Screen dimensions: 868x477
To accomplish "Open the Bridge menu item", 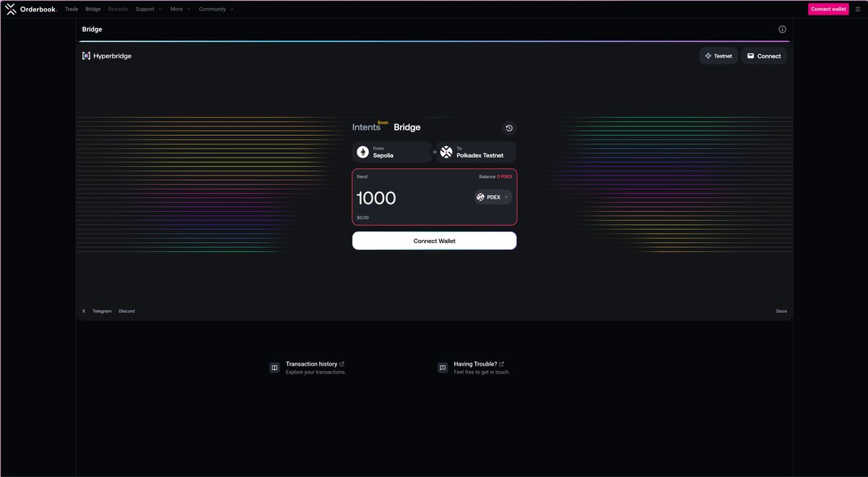I will click(93, 9).
